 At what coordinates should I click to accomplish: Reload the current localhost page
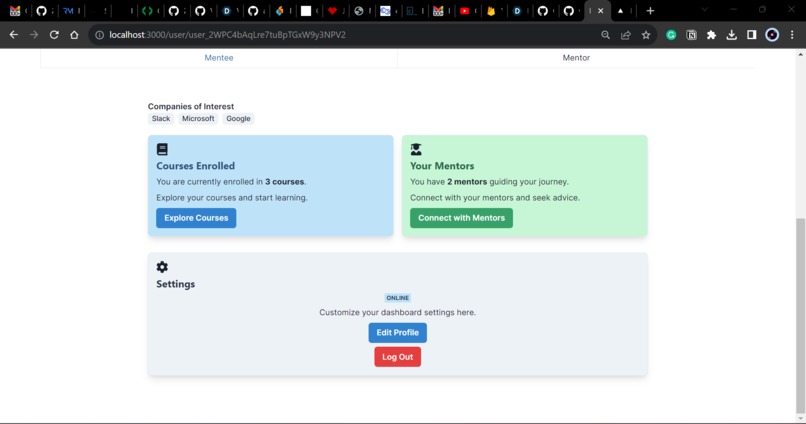(54, 35)
